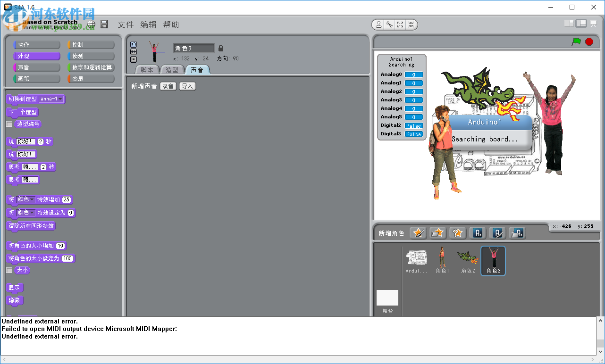Select the 声音 block category

coord(37,67)
